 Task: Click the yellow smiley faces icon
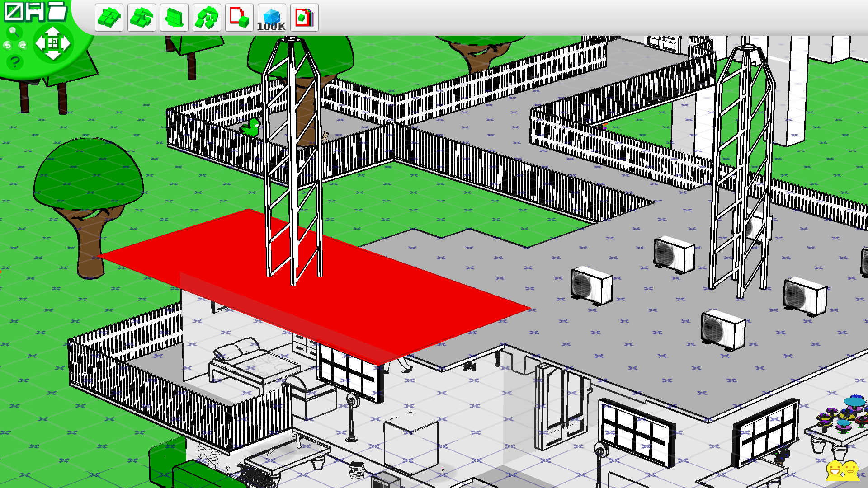(842, 471)
